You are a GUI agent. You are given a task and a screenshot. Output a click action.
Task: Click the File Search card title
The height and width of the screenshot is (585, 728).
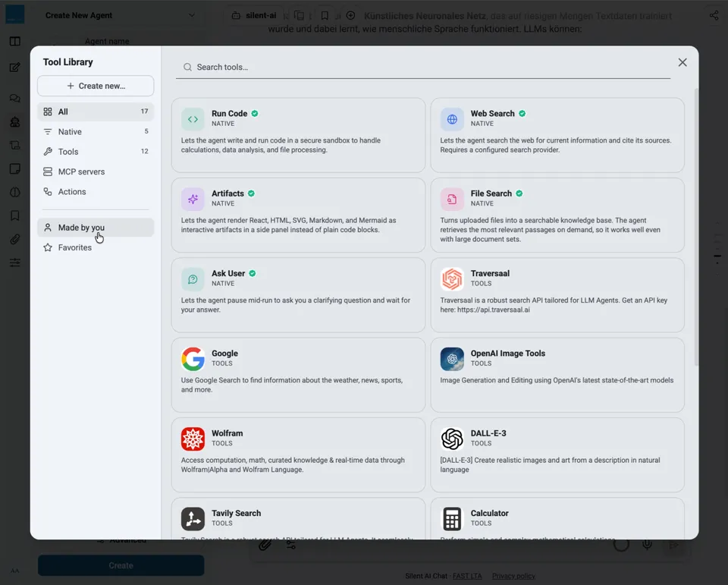tap(491, 193)
